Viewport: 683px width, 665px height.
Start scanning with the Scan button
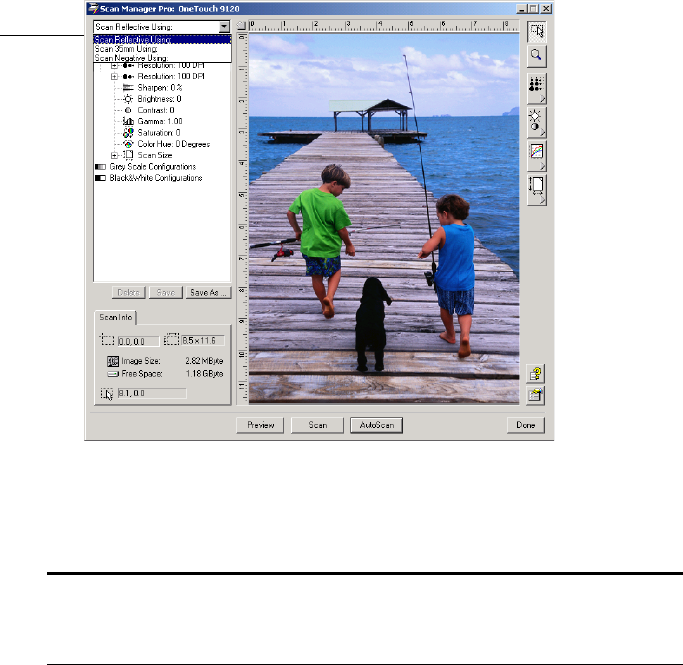(x=317, y=425)
